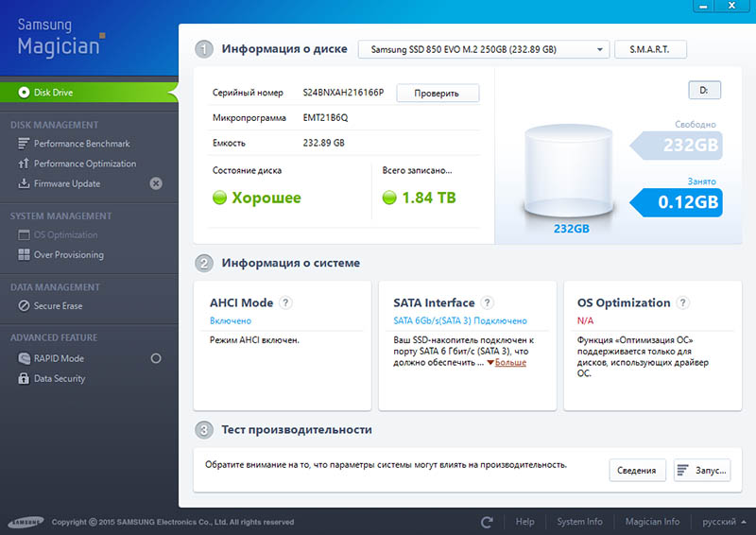Open Help from the footer
Viewport: 756px width, 535px height.
[524, 522]
